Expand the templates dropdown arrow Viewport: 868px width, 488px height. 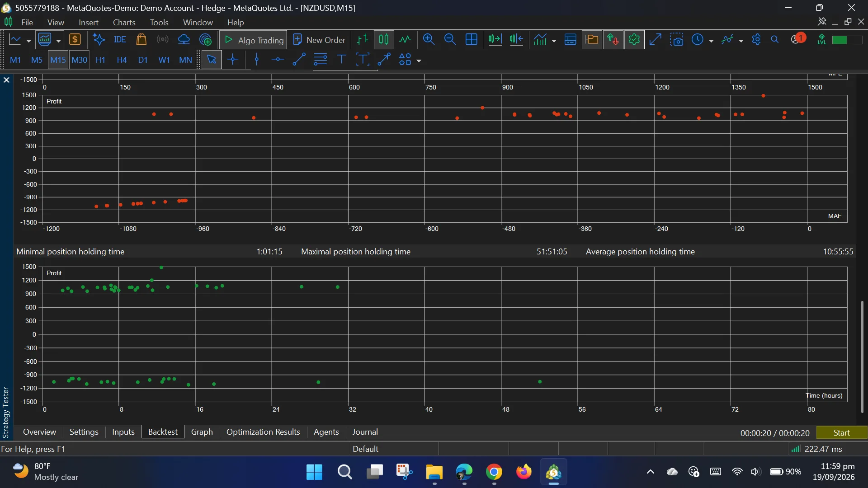[x=741, y=41]
